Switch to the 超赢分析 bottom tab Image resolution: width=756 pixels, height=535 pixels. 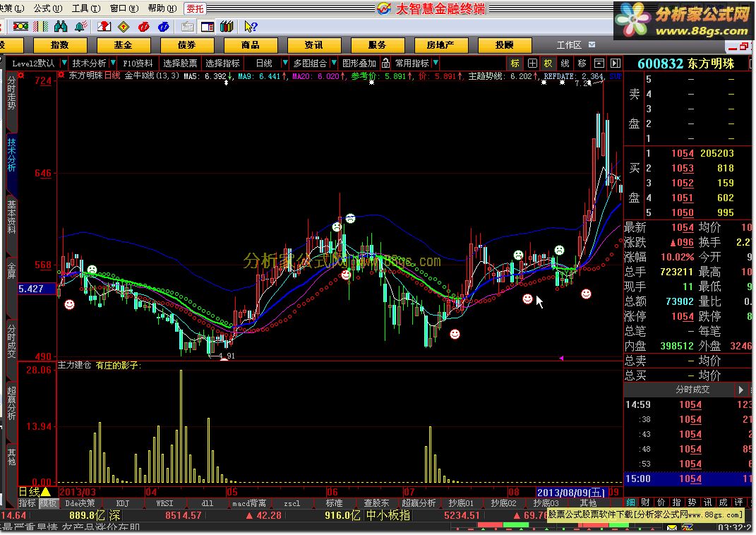(419, 503)
